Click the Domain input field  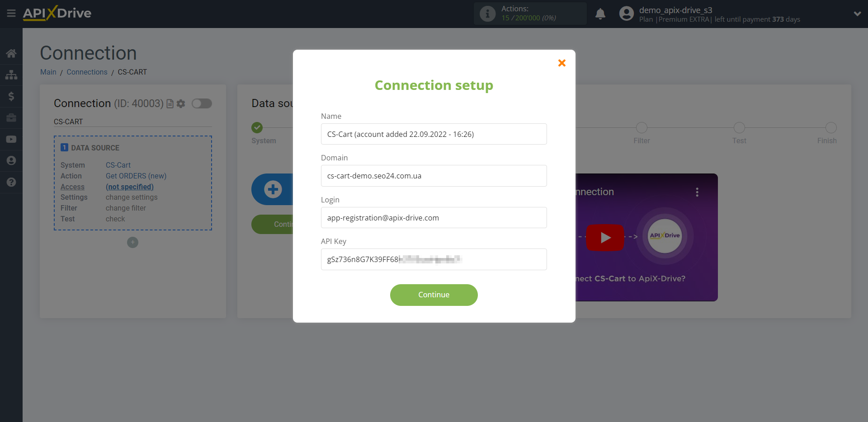coord(434,176)
